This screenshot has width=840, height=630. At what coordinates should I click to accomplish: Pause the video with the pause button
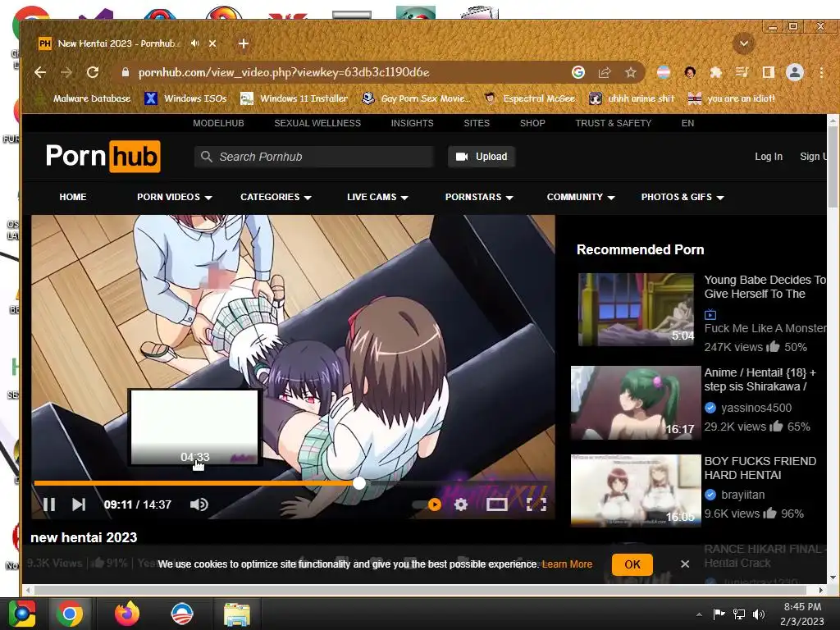click(49, 504)
